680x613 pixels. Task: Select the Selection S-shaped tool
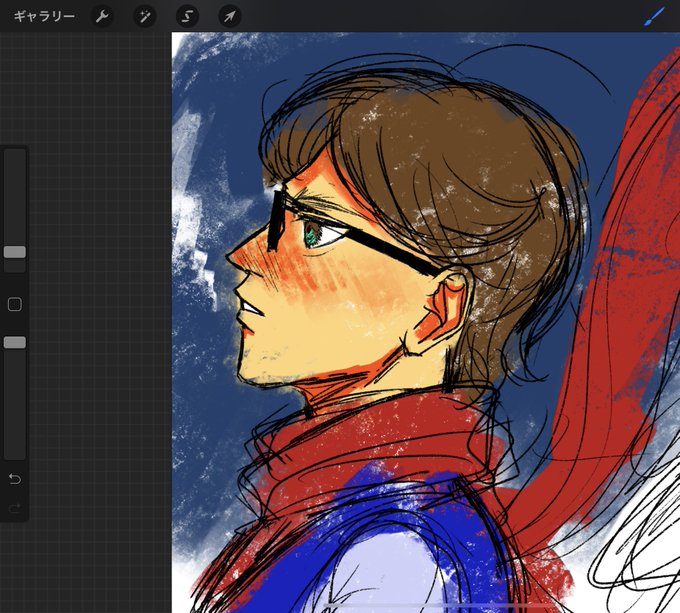tap(187, 16)
